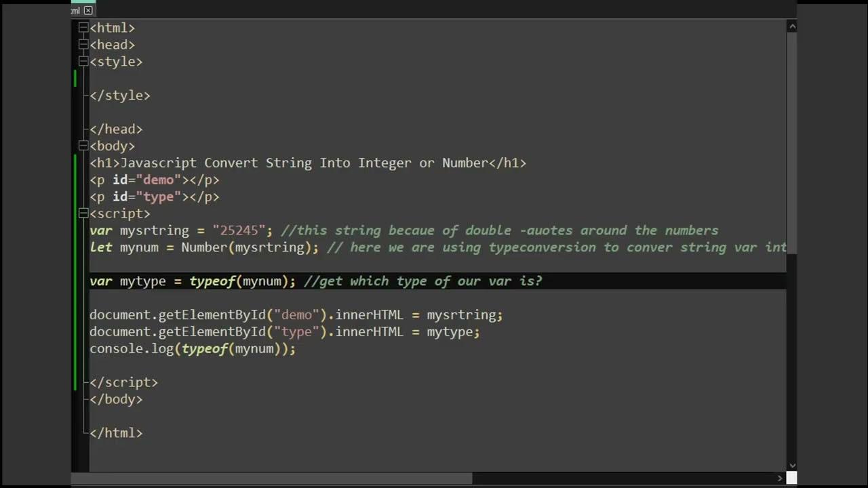
Task: Click 'let mynum' declaration keyword
Action: coord(101,247)
